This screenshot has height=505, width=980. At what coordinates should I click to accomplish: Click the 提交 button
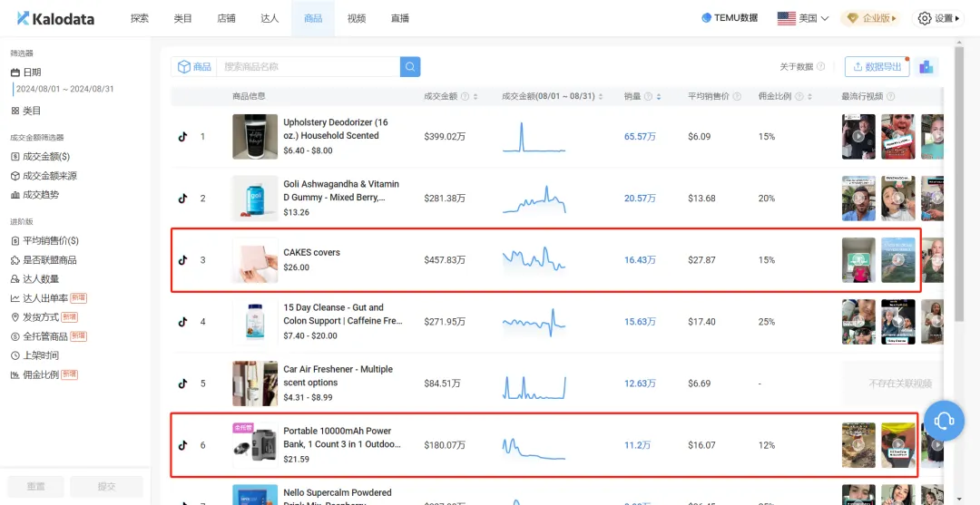click(x=106, y=486)
